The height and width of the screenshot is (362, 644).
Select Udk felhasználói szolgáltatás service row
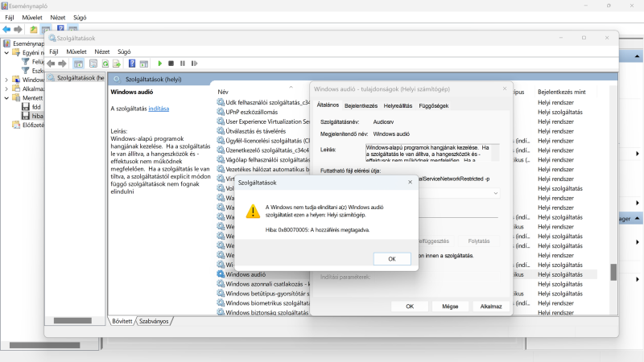click(x=263, y=103)
